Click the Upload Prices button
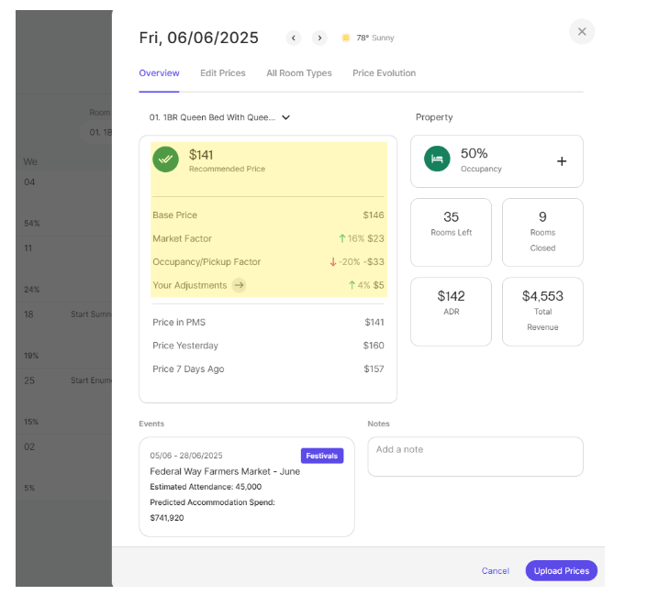670x606 pixels. click(561, 571)
